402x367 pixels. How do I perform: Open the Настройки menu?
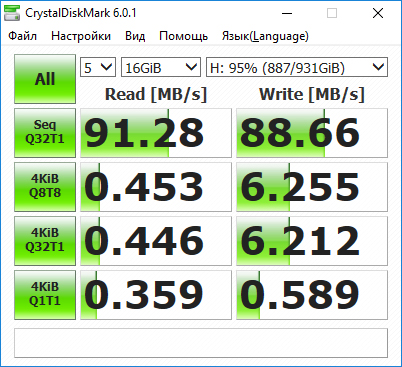81,36
